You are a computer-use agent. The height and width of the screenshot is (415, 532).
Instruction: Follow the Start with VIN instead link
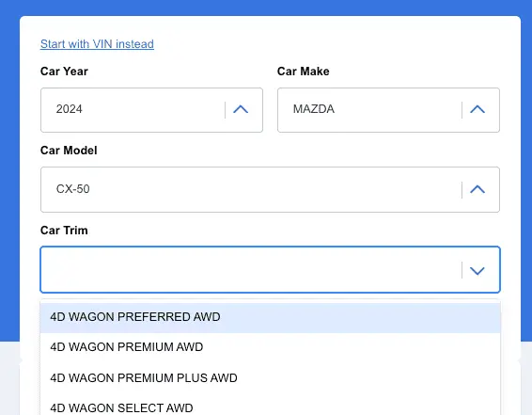[x=97, y=44]
